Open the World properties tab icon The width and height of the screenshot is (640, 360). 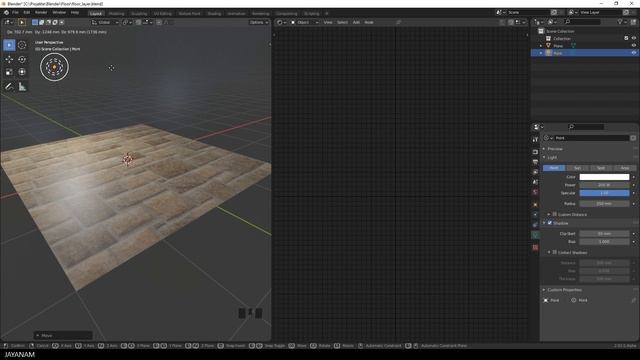[x=535, y=192]
